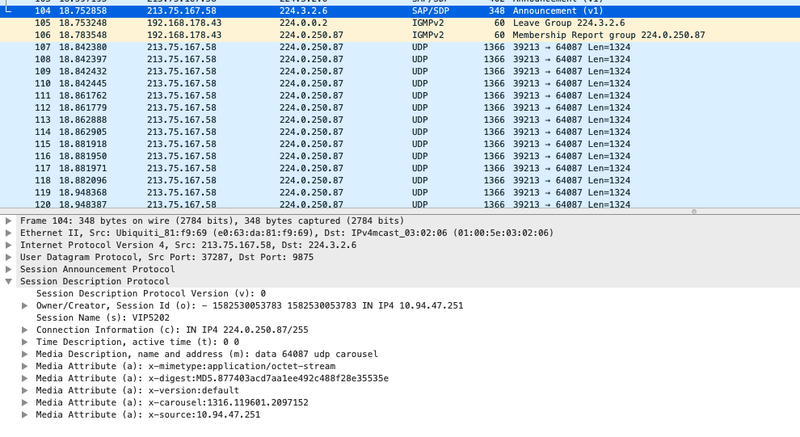The height and width of the screenshot is (437, 800).
Task: Select packet number 115
Action: coord(400,144)
